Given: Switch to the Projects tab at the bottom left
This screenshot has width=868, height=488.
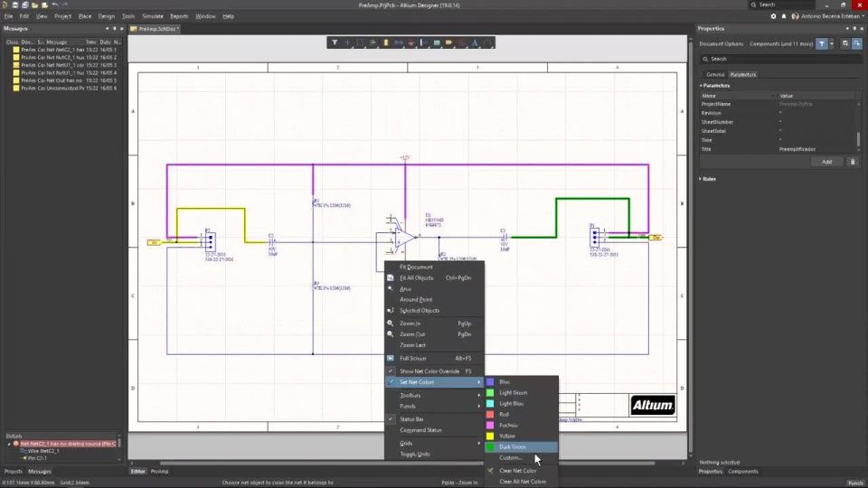Looking at the screenshot, I should click(14, 472).
